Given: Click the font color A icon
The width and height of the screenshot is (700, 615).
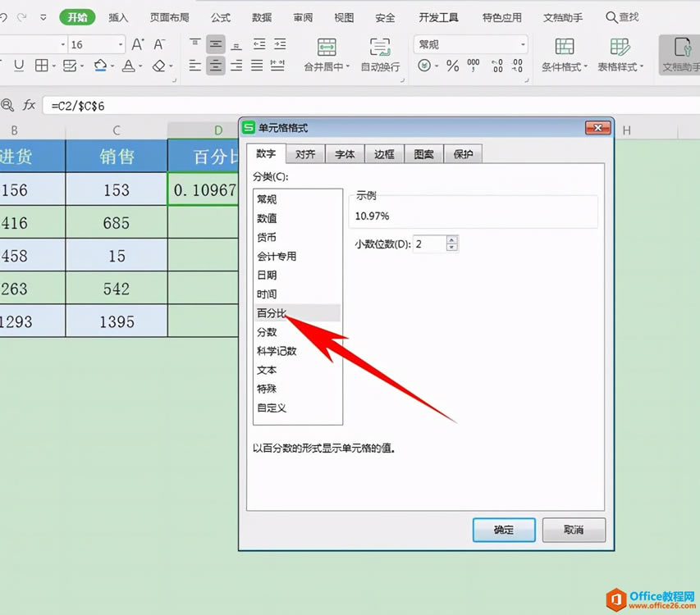Looking at the screenshot, I should click(129, 66).
